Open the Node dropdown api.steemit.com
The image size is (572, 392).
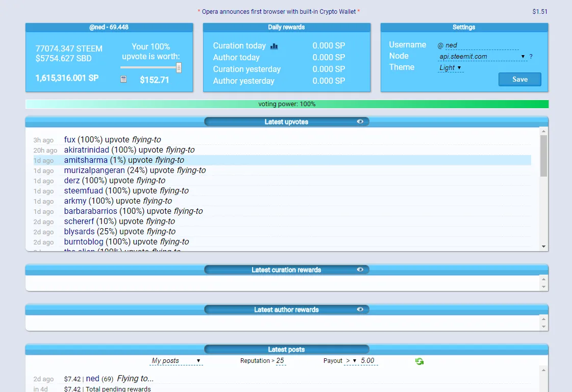(x=482, y=57)
